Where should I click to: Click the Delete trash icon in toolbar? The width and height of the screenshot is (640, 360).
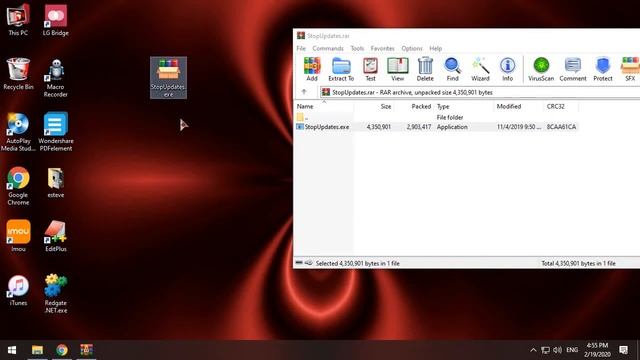pyautogui.click(x=425, y=69)
